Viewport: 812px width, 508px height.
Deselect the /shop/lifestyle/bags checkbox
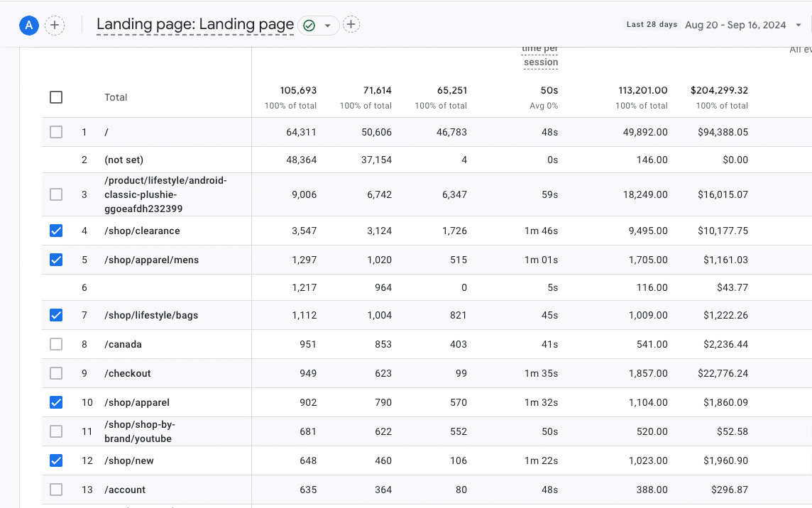pos(56,315)
